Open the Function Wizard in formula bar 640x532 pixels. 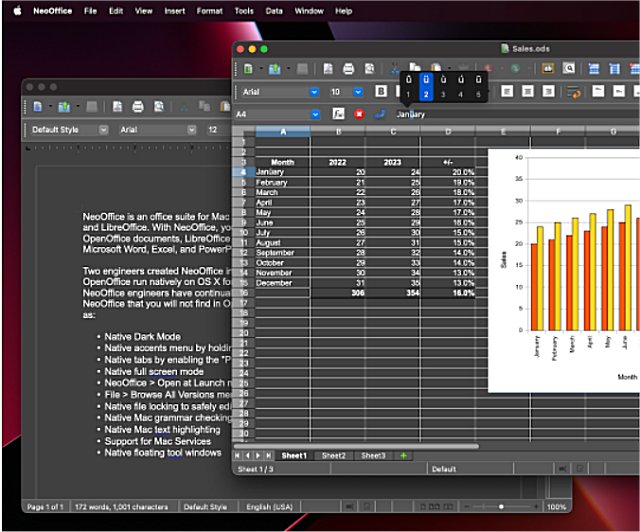tap(338, 114)
